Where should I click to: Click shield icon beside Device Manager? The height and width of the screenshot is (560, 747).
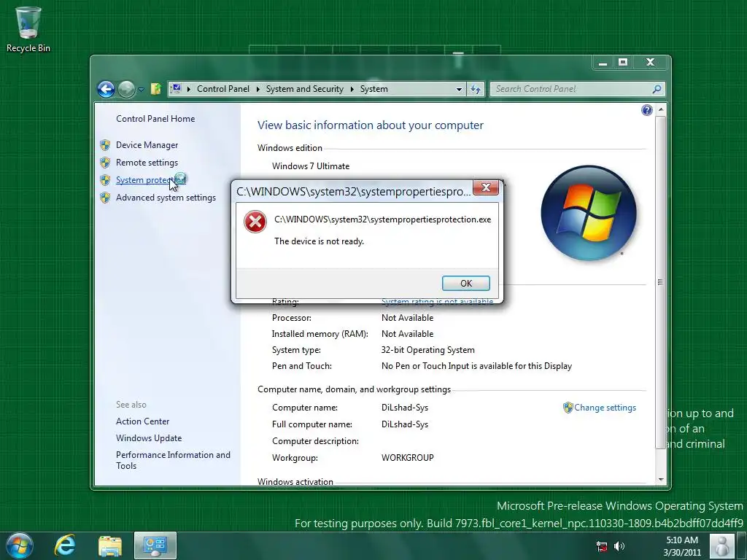[x=105, y=145]
